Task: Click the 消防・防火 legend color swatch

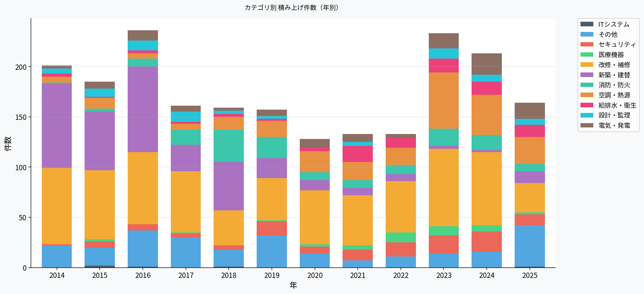Action: (x=587, y=85)
